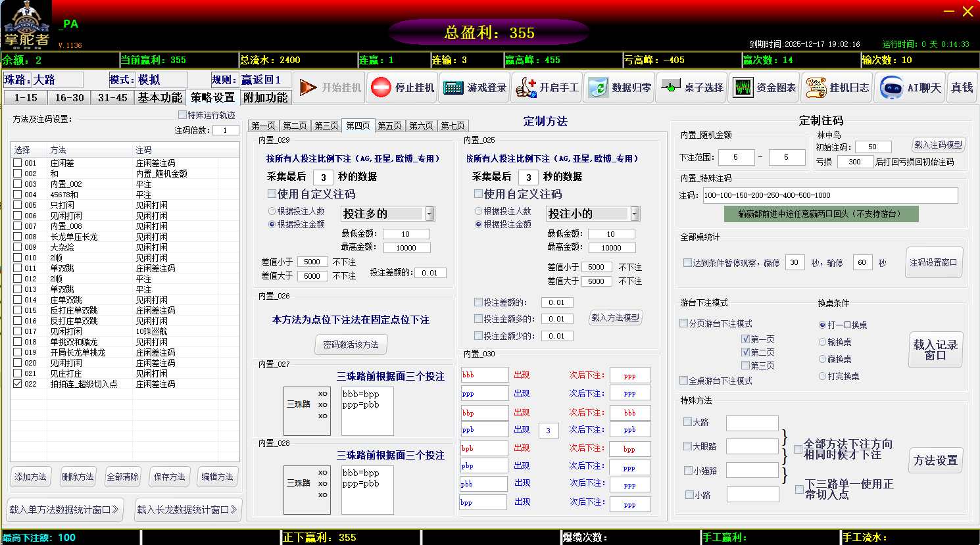Open the 桌子选择 table selector
This screenshot has width=980, height=545.
670,87
